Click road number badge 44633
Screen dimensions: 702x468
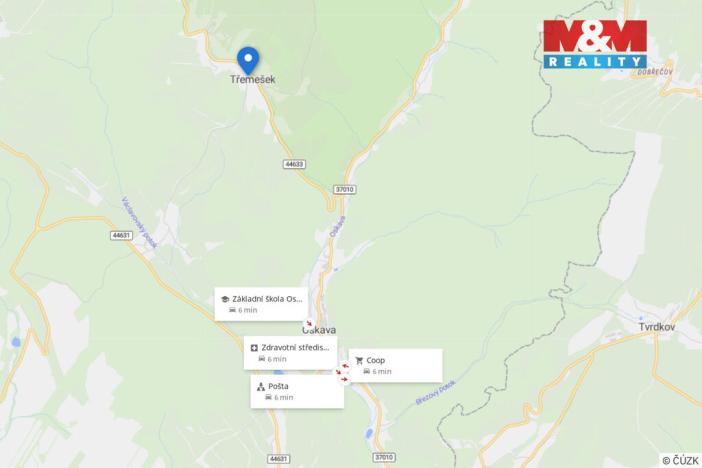click(294, 164)
